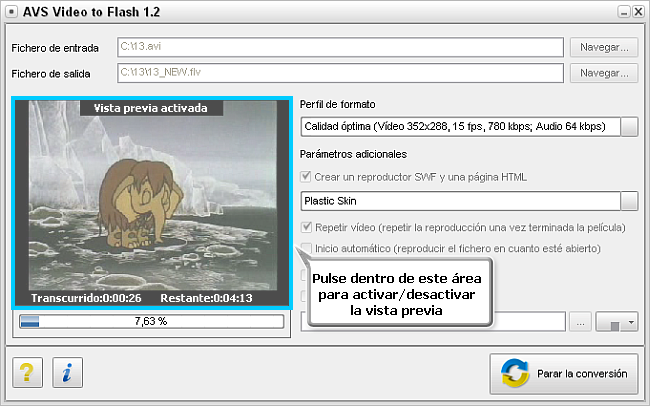Open the Plastic Skin dropdown arrow
650x406 pixels.
(629, 201)
